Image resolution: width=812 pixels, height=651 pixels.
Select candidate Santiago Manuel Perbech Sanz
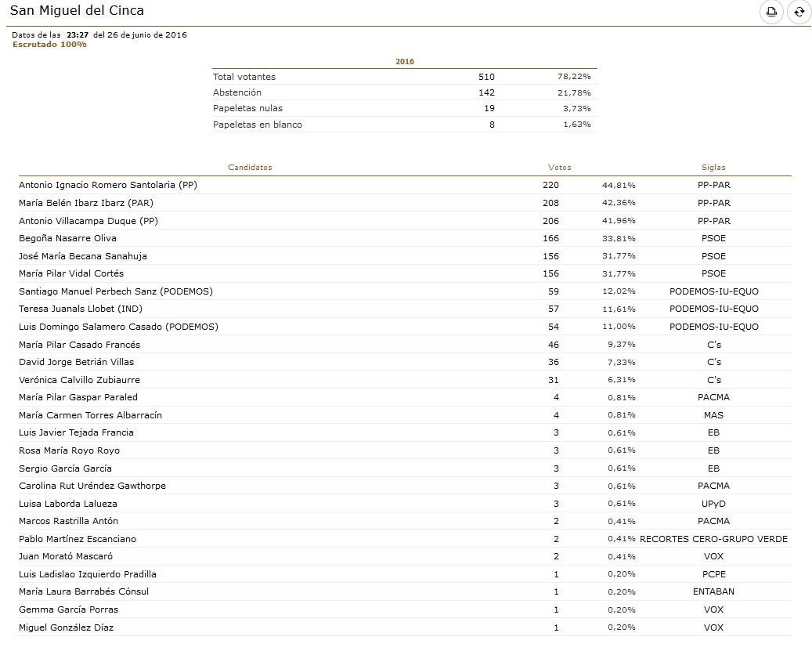tap(115, 291)
